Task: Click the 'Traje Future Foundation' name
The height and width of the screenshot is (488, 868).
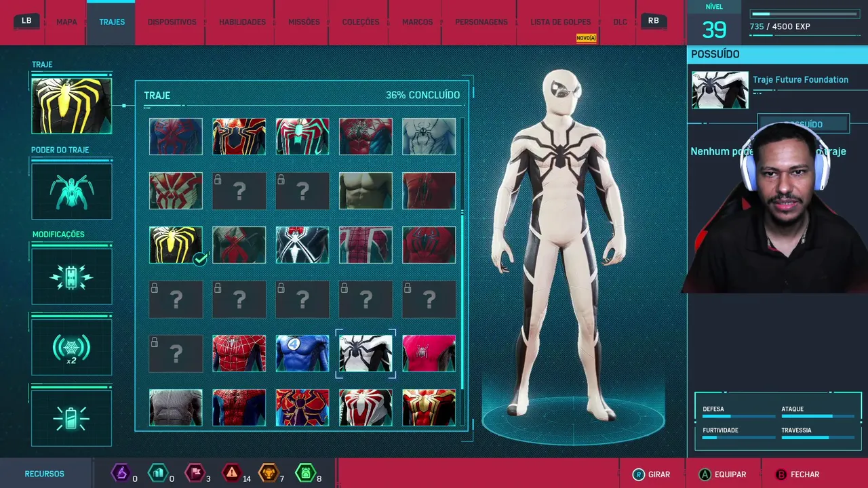Action: click(800, 80)
